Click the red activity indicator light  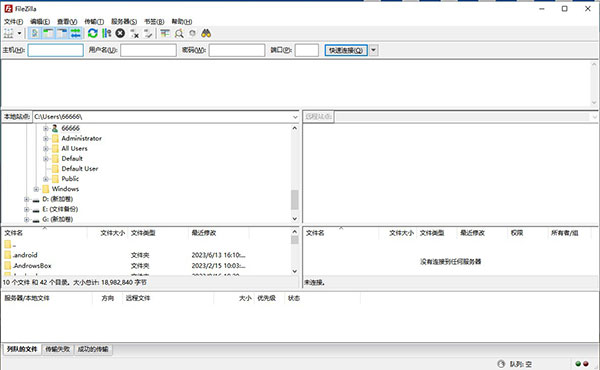(586, 364)
